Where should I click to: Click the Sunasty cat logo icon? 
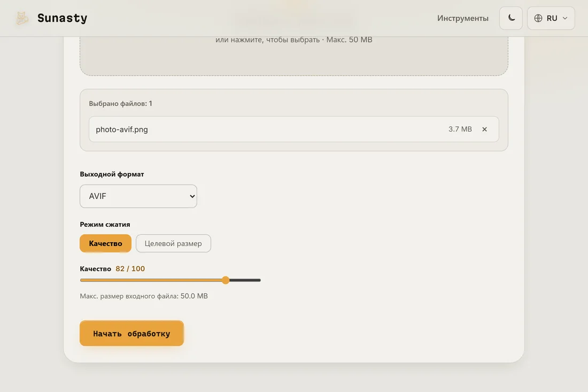[22, 18]
